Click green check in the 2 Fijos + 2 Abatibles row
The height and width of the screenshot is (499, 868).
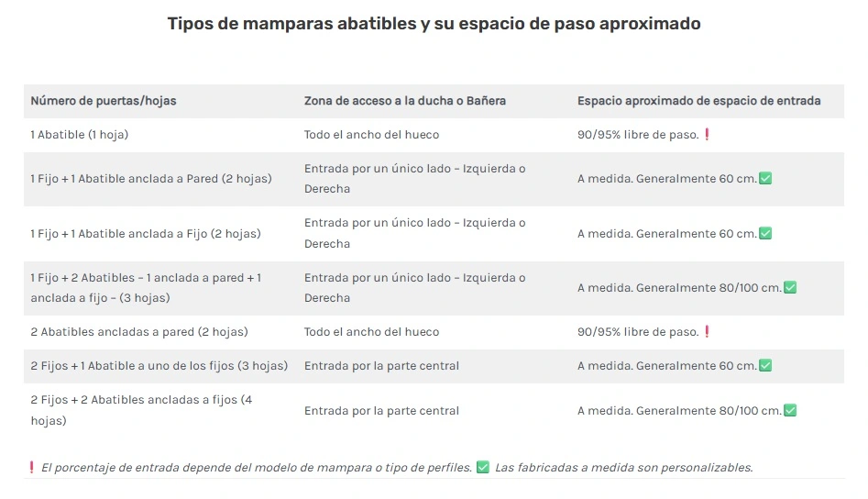coord(790,411)
